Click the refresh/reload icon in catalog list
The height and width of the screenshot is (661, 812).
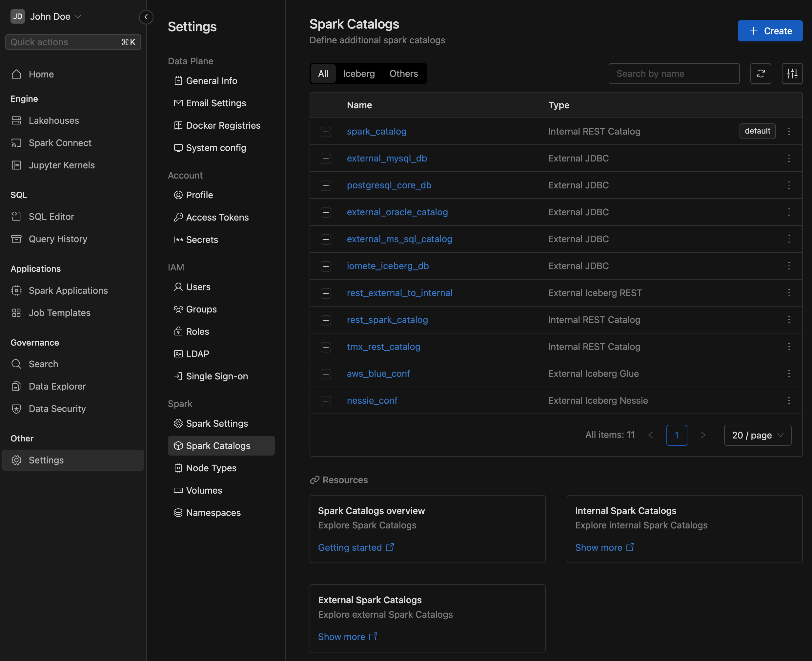[x=761, y=74]
